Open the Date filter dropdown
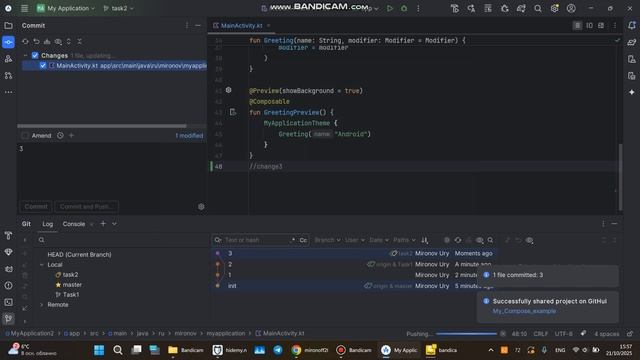 pos(379,240)
